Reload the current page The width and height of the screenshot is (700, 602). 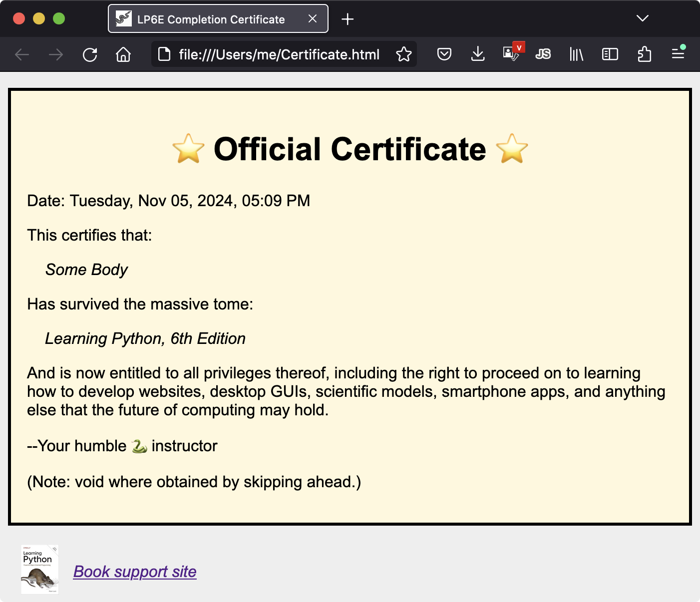click(90, 54)
